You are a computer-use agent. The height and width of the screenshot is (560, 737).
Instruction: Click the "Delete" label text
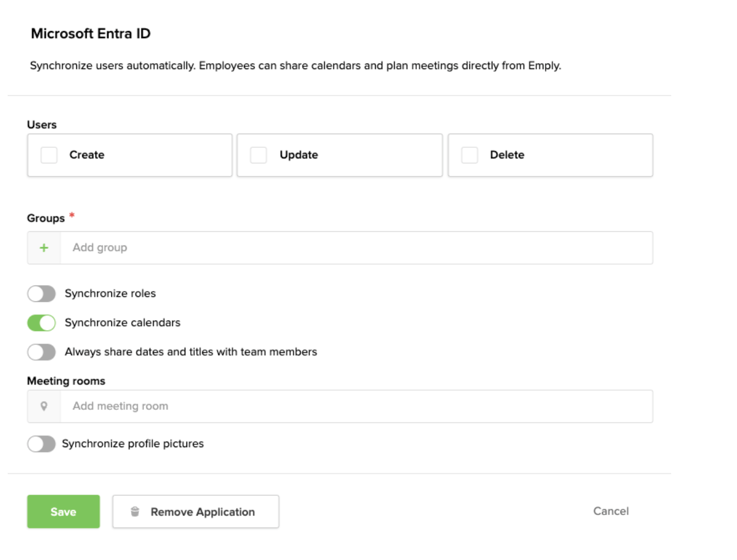pyautogui.click(x=507, y=155)
